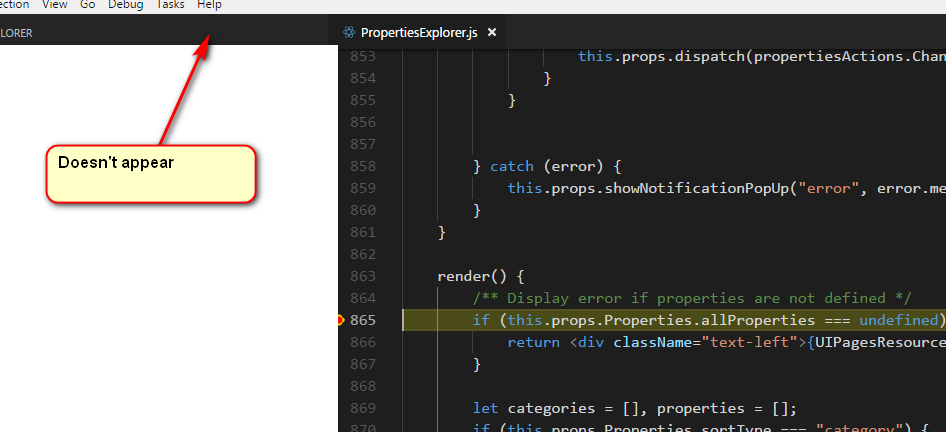Open the Go menu
Image resolution: width=946 pixels, height=432 pixels.
[87, 5]
